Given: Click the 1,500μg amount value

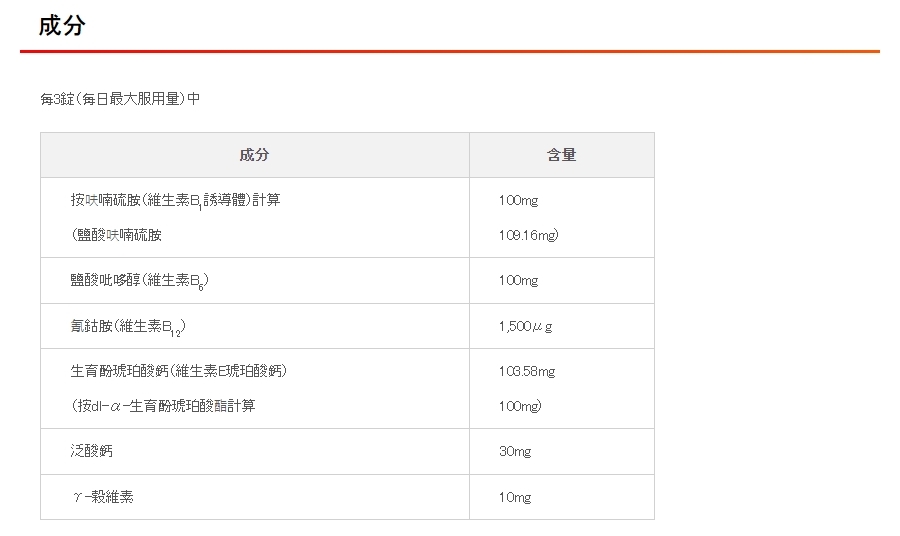Looking at the screenshot, I should click(526, 327).
